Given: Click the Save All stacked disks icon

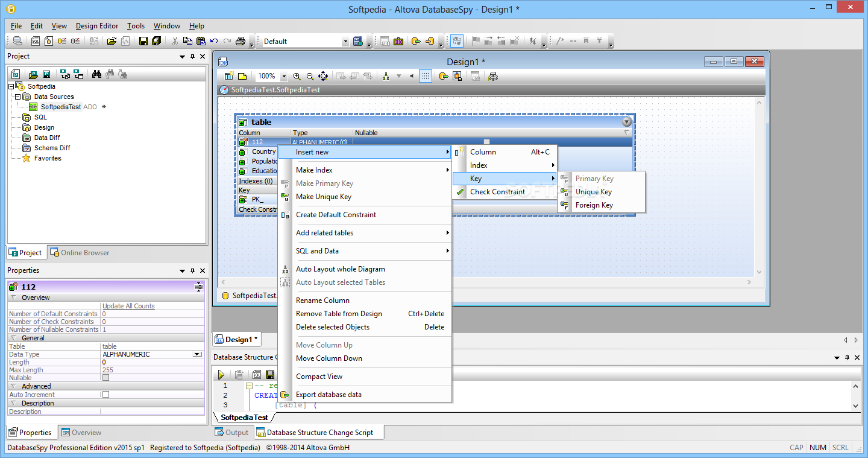Looking at the screenshot, I should 157,41.
